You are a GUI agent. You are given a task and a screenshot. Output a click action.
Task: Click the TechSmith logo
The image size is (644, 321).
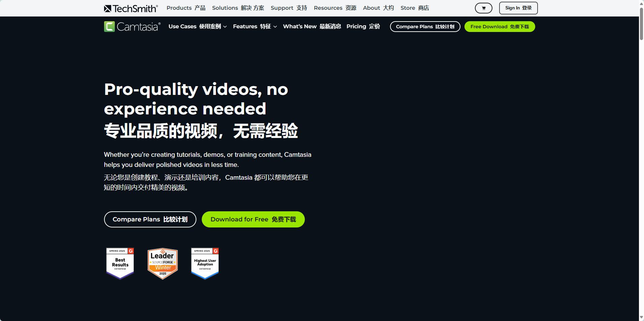131,8
